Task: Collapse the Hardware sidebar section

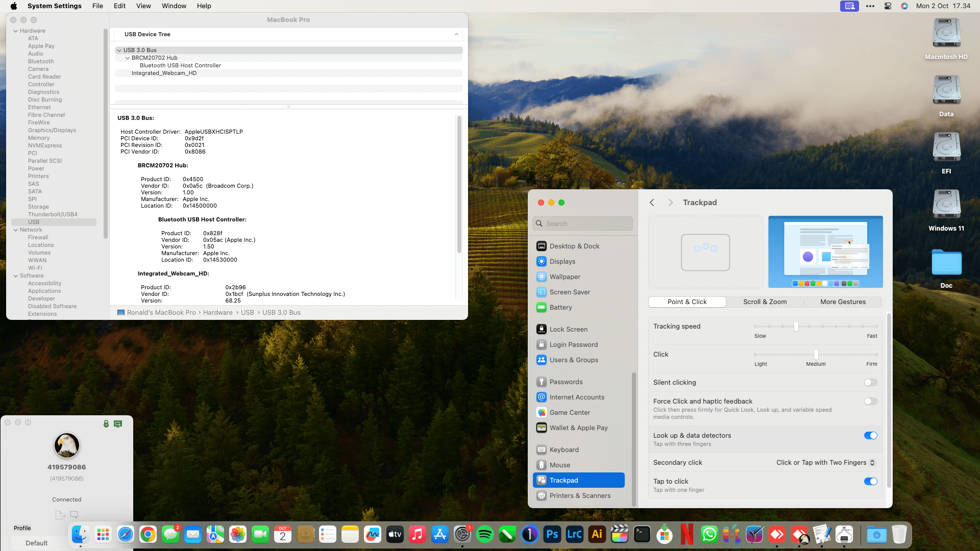Action: 16,31
